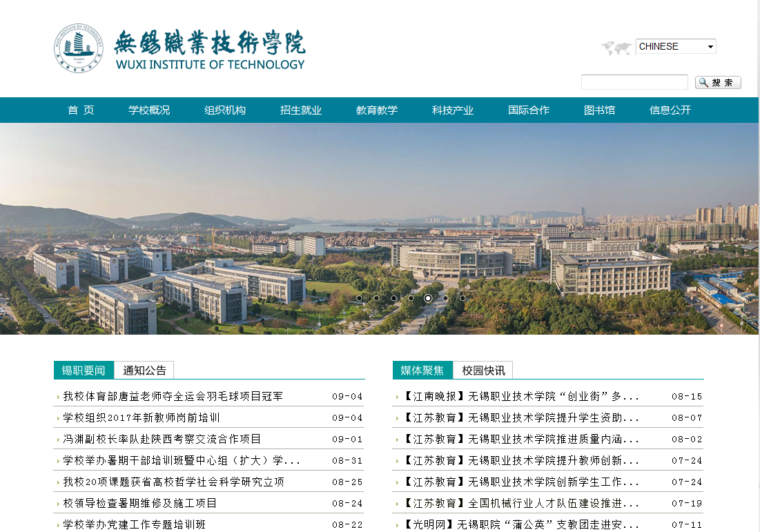Image resolution: width=760 pixels, height=532 pixels.
Task: Select the first carousel slide dot
Action: click(359, 298)
